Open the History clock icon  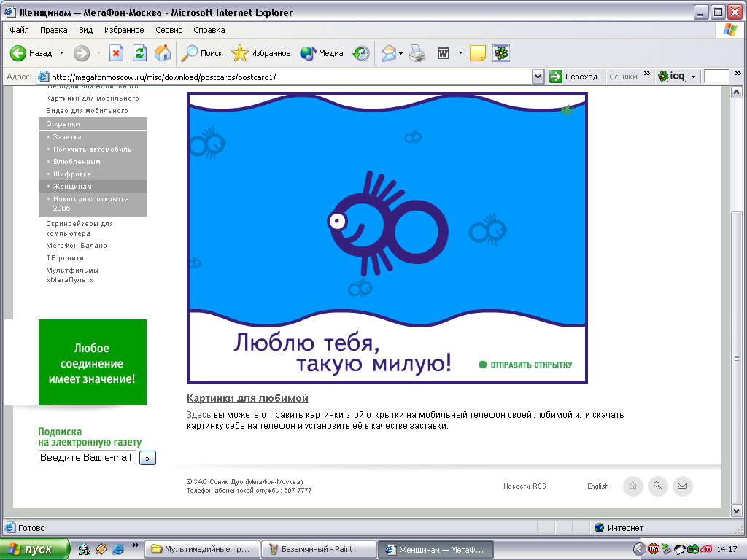[x=361, y=53]
